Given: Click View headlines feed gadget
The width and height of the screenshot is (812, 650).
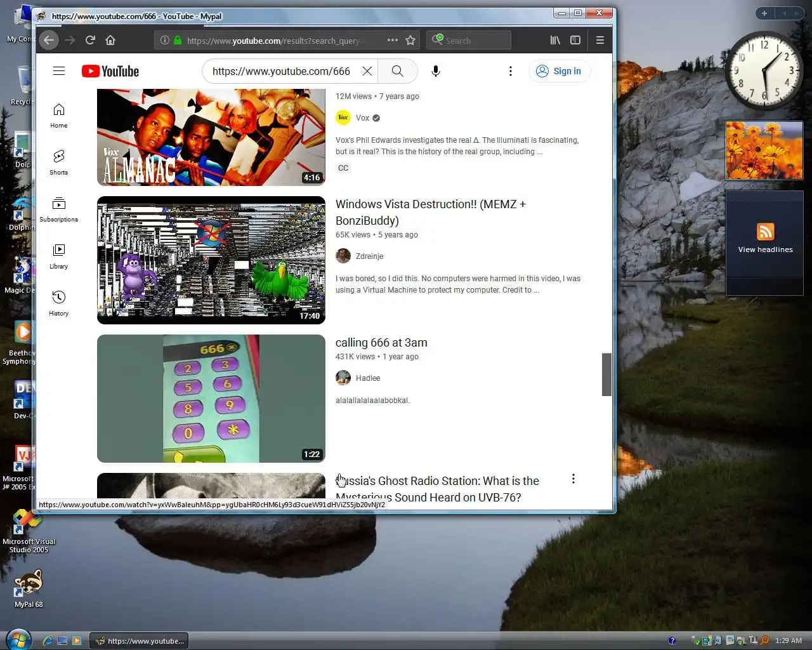Looking at the screenshot, I should click(x=765, y=243).
